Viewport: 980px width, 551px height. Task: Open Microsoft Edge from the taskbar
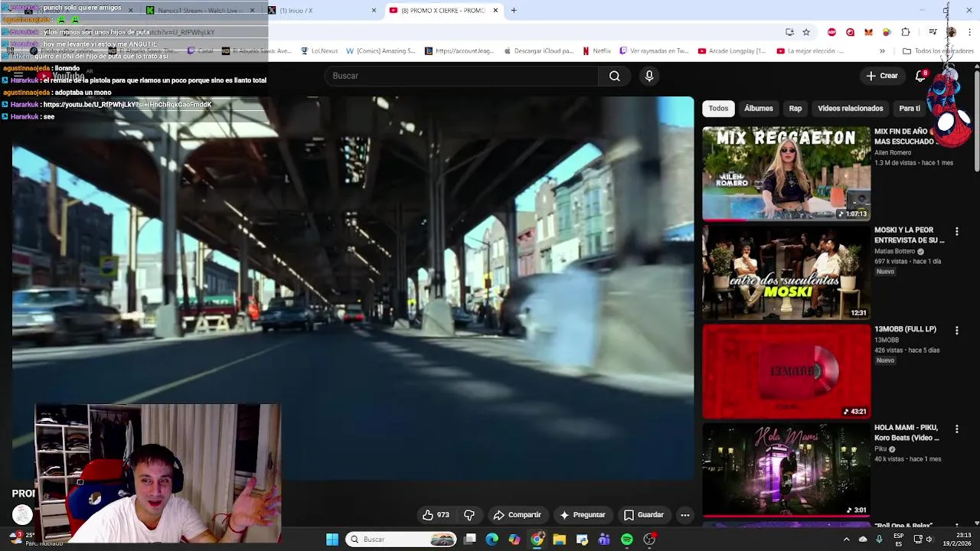pyautogui.click(x=492, y=540)
